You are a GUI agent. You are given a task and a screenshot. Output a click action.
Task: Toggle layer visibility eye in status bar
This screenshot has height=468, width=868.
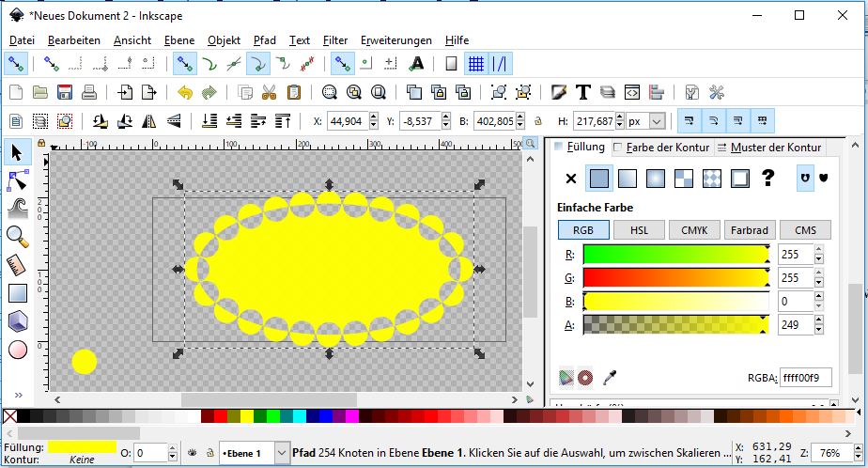(x=192, y=453)
